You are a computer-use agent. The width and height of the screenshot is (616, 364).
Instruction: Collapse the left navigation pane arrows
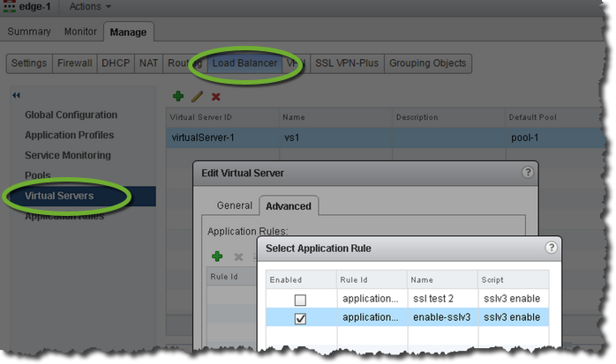click(x=16, y=95)
